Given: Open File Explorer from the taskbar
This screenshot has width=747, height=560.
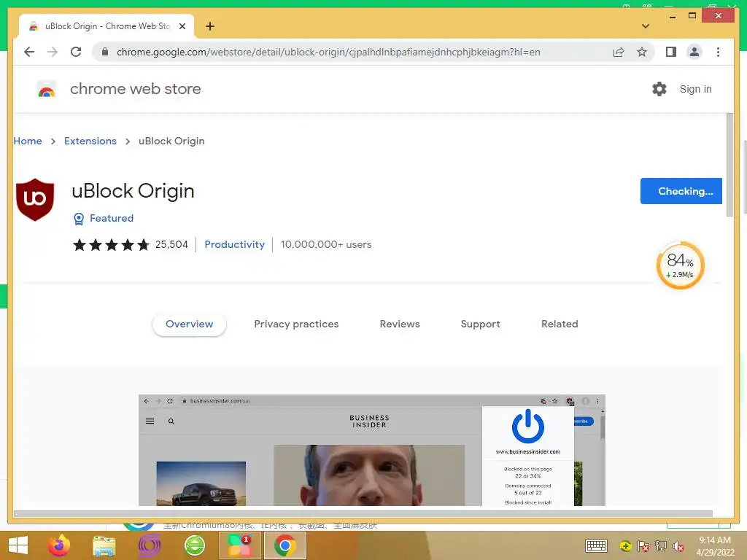Looking at the screenshot, I should 104,545.
